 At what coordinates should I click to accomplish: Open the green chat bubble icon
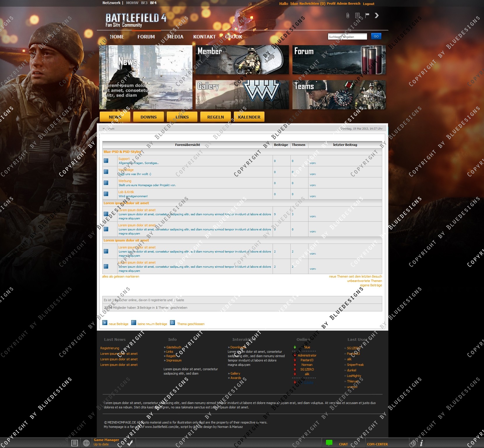pos(329,443)
